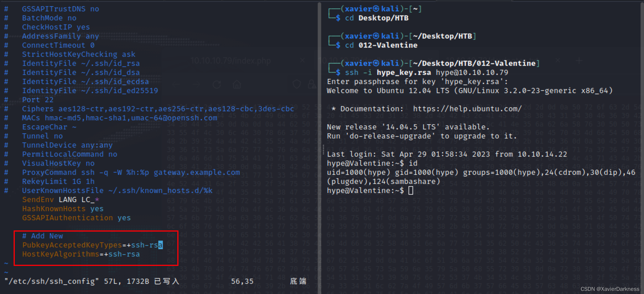Click the 'ssh -i hype_key.rsa hype@10.10.10.79' command
This screenshot has width=644, height=294.
pyautogui.click(x=426, y=72)
